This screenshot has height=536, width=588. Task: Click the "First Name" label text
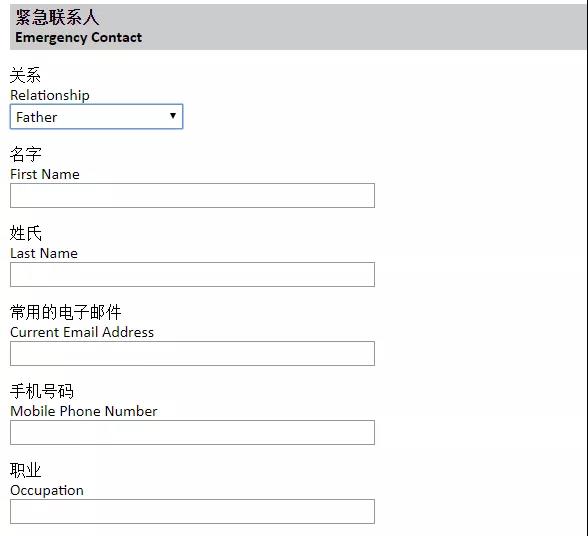[x=45, y=174]
